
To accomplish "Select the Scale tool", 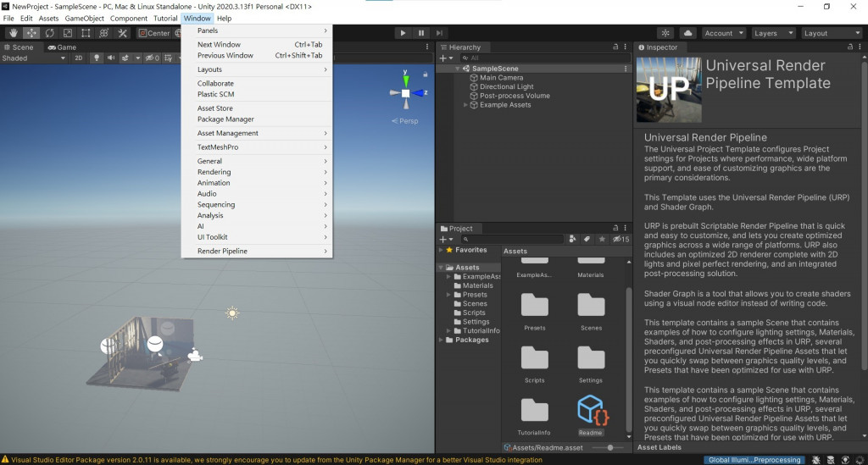I will tap(68, 33).
